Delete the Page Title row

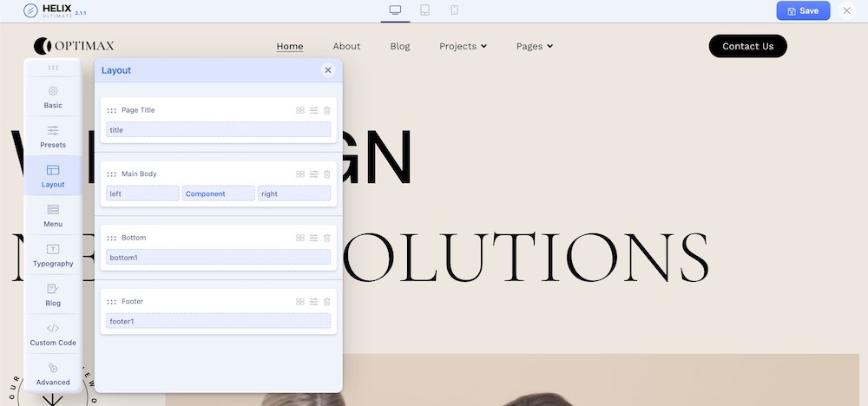pyautogui.click(x=326, y=110)
